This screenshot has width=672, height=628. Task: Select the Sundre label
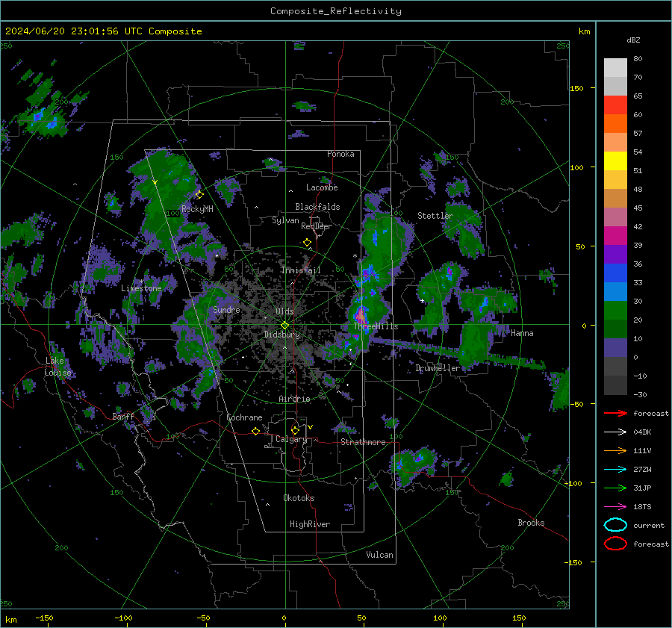coord(226,309)
